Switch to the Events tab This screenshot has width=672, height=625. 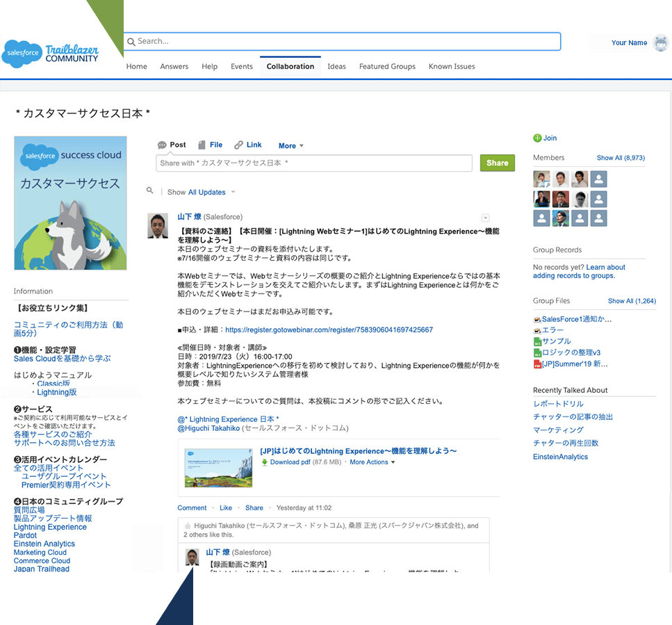tap(242, 67)
